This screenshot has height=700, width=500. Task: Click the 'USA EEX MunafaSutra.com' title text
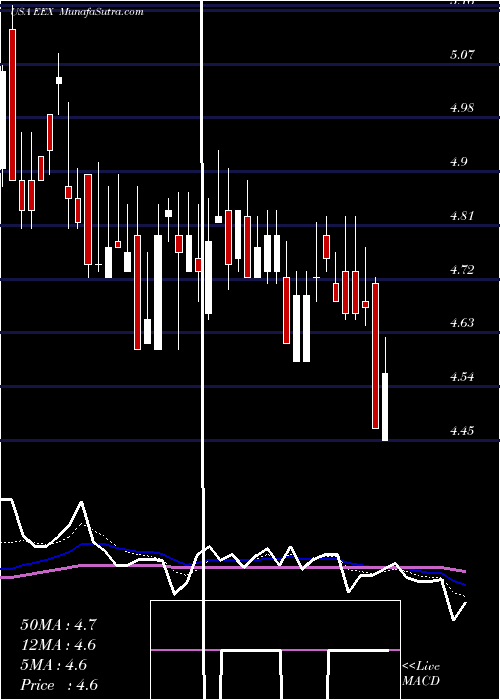coord(77,12)
